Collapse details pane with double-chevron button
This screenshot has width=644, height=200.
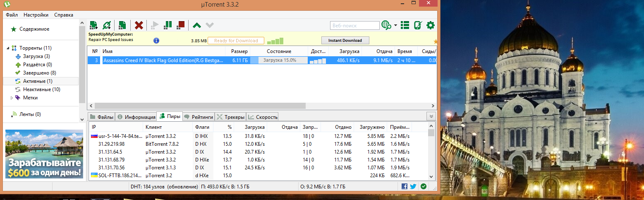pyautogui.click(x=431, y=116)
